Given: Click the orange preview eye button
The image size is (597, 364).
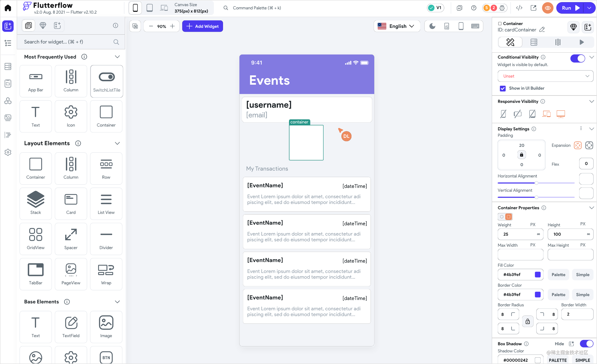Looking at the screenshot, I should pos(548,8).
